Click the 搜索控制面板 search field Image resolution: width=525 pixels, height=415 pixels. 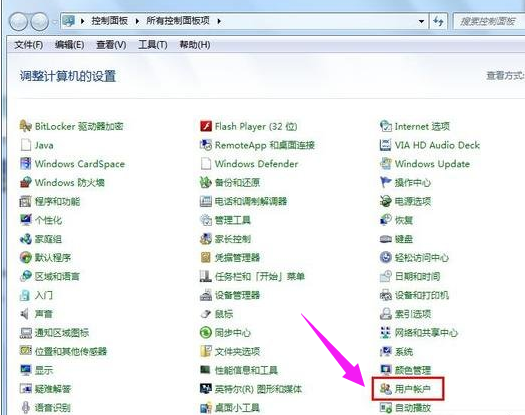pyautogui.click(x=488, y=21)
